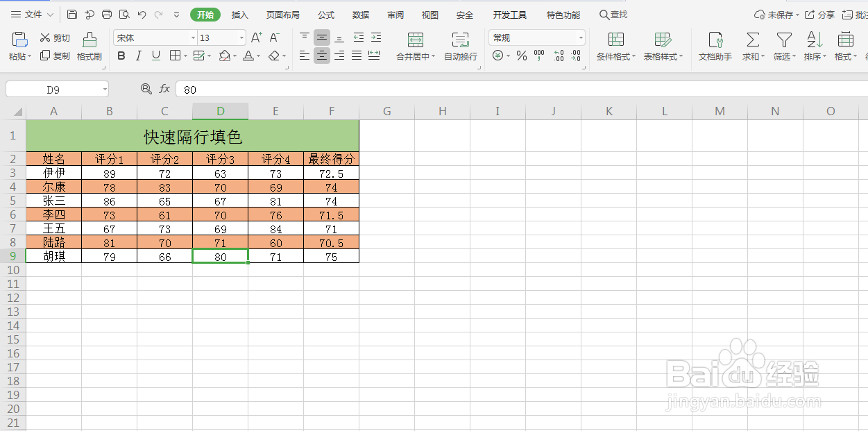Click the Undo arrow
Image resolution: width=868 pixels, height=431 pixels.
point(142,15)
